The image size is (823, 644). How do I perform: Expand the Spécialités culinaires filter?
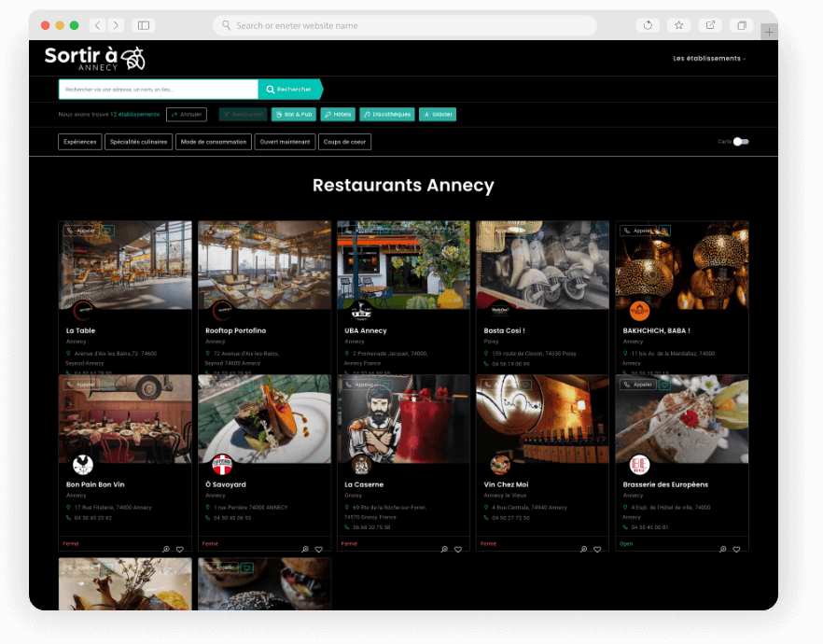pos(138,142)
